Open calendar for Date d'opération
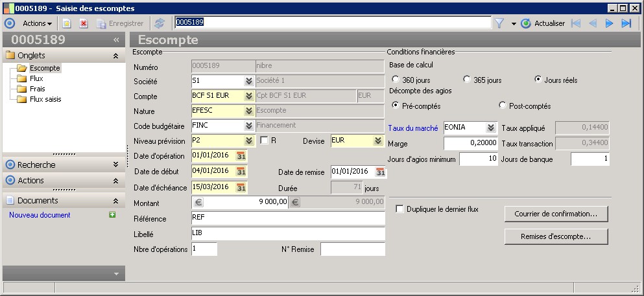The width and height of the screenshot is (644, 296). (x=241, y=156)
